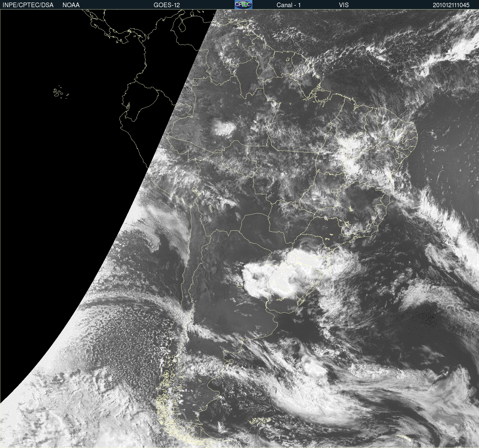Click the 201012111045 timestamp

tap(451, 5)
